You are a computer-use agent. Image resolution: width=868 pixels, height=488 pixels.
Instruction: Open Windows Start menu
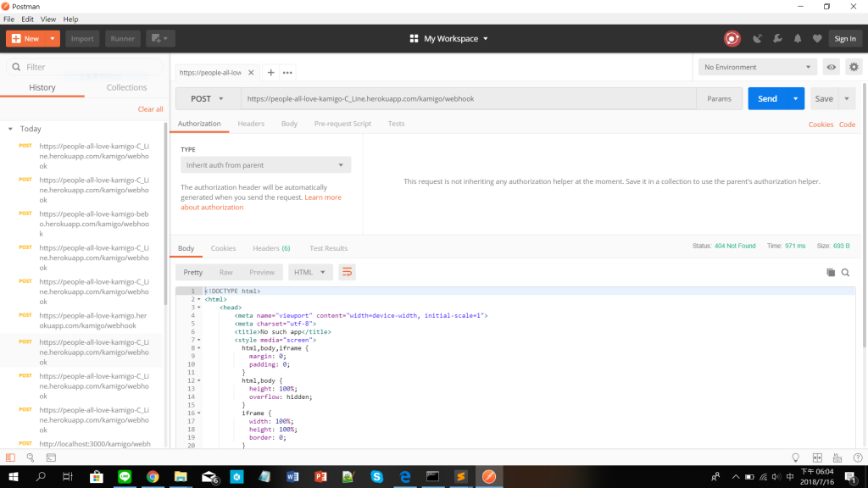coord(14,476)
